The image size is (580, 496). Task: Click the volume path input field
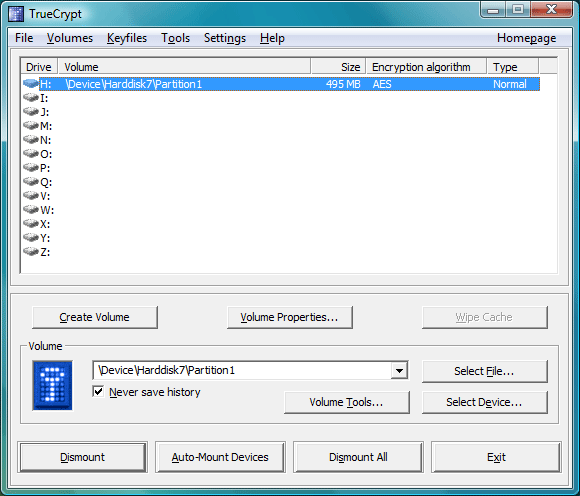click(242, 370)
